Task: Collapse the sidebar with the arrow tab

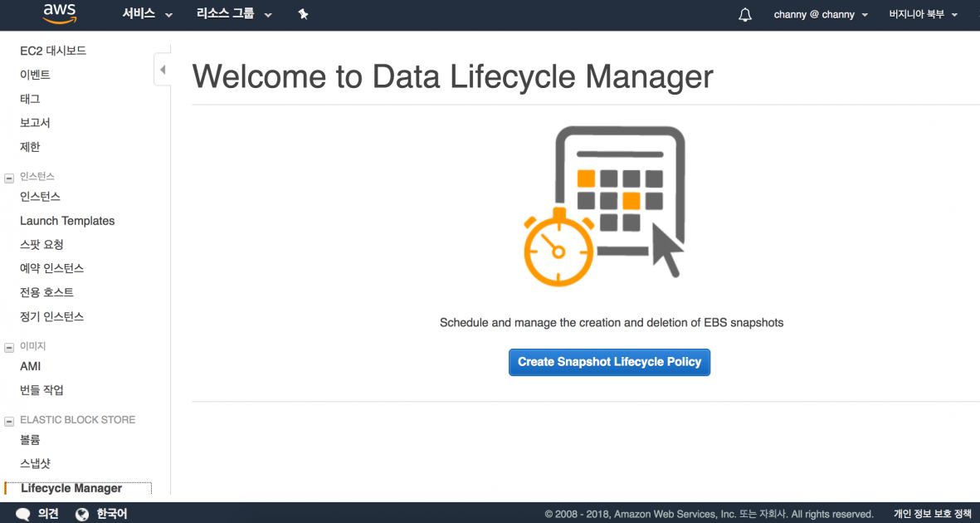Action: [x=163, y=70]
